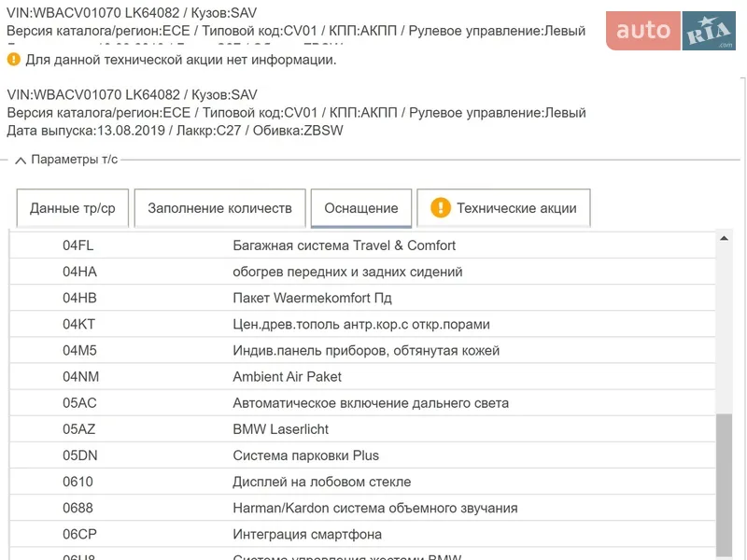The width and height of the screenshot is (747, 560).
Task: Select the Оснащение tab
Action: (361, 208)
